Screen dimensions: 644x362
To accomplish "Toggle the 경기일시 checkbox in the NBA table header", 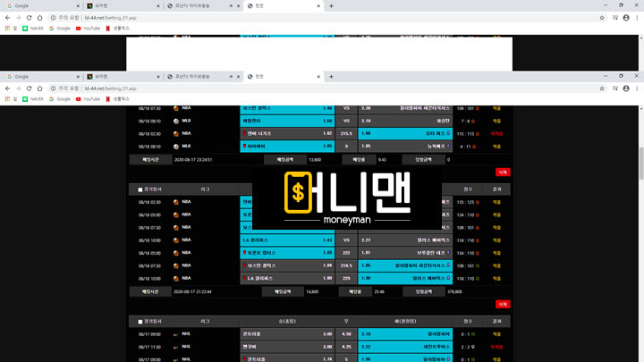I will [140, 189].
